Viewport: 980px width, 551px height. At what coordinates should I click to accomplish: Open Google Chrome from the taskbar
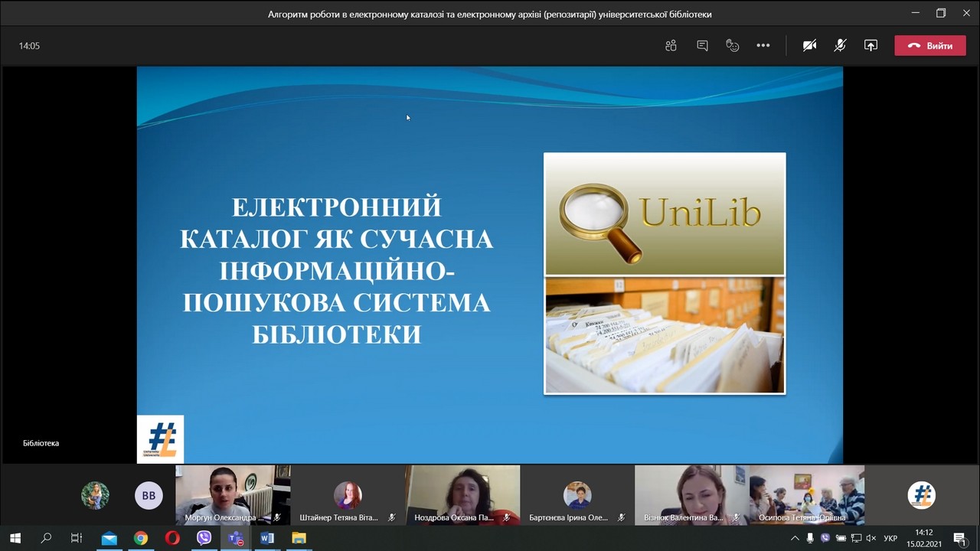pos(141,538)
